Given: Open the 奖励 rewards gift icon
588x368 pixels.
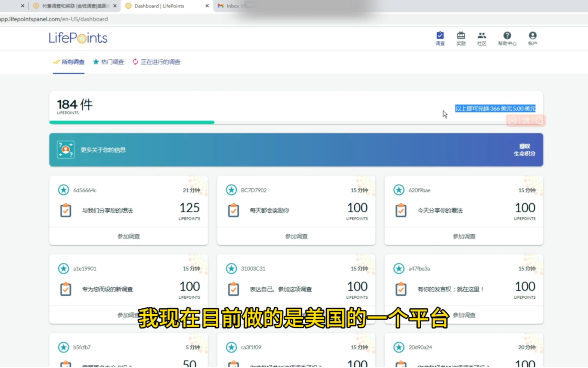Looking at the screenshot, I should pyautogui.click(x=461, y=38).
